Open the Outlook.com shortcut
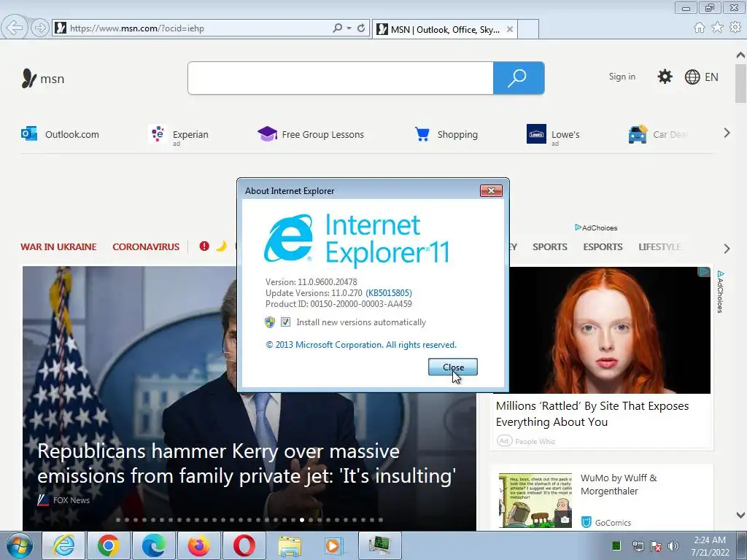The height and width of the screenshot is (560, 747). [x=60, y=134]
